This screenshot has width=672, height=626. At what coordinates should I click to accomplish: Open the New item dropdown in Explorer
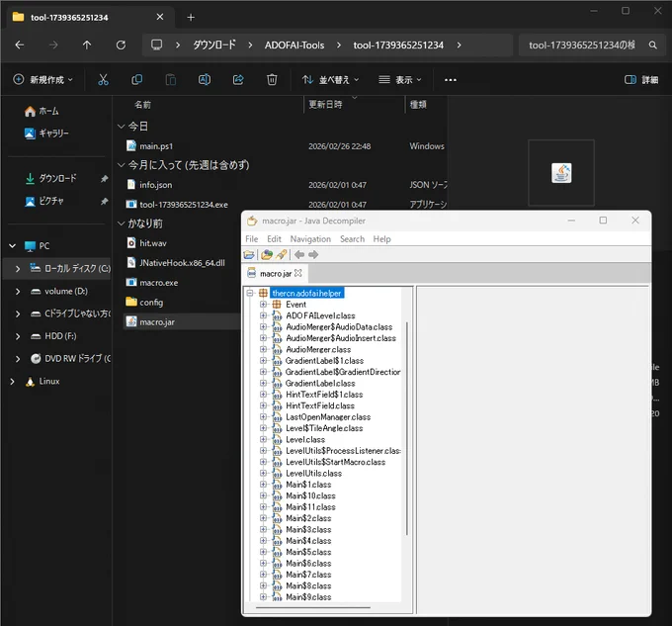[43, 80]
